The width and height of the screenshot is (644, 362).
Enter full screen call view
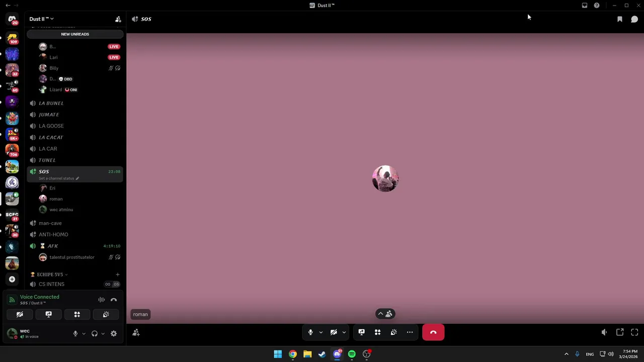634,332
